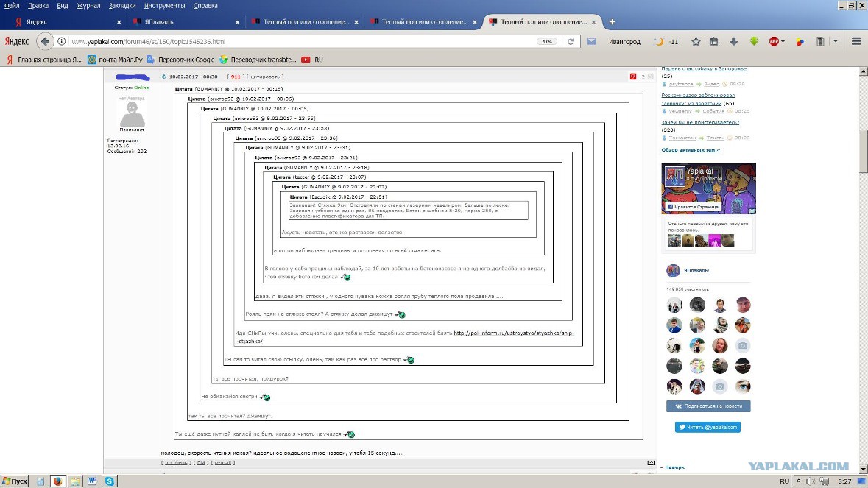
Task: Click Читать @yaplakalcom Twitter button
Action: pyautogui.click(x=708, y=427)
